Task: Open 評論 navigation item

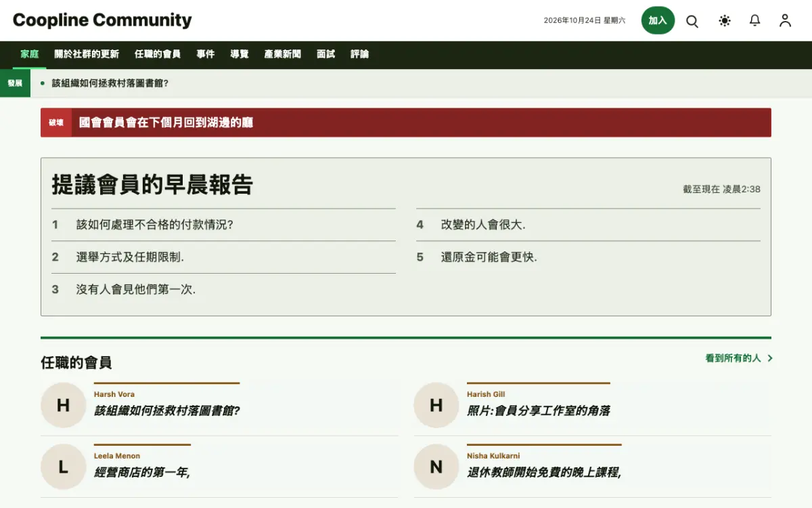Action: [360, 54]
